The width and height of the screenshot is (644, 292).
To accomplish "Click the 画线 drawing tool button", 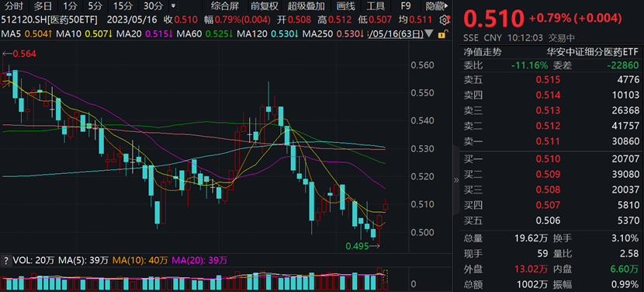I will (345, 6).
